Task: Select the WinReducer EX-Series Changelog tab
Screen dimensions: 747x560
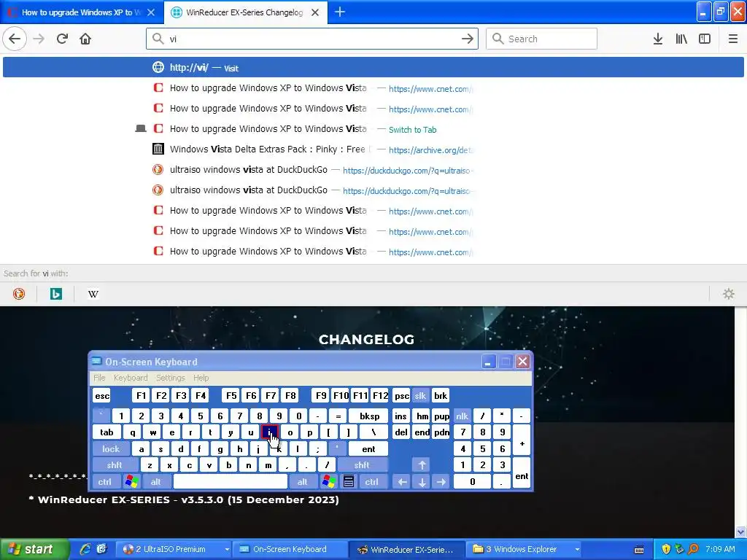Action: point(245,12)
